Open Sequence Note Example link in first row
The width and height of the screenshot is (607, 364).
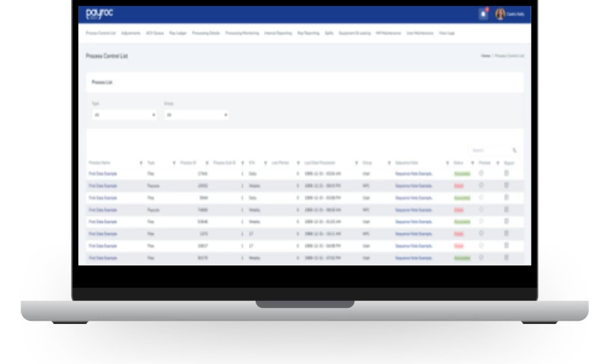(414, 174)
